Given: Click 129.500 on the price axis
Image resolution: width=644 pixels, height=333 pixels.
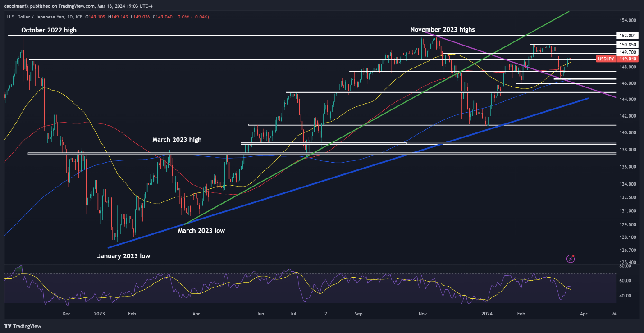Looking at the screenshot, I should 627,224.
